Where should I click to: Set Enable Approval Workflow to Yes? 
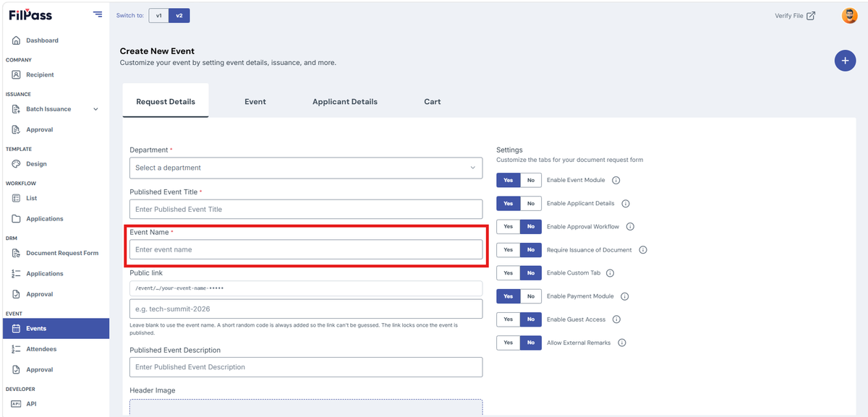[509, 226]
